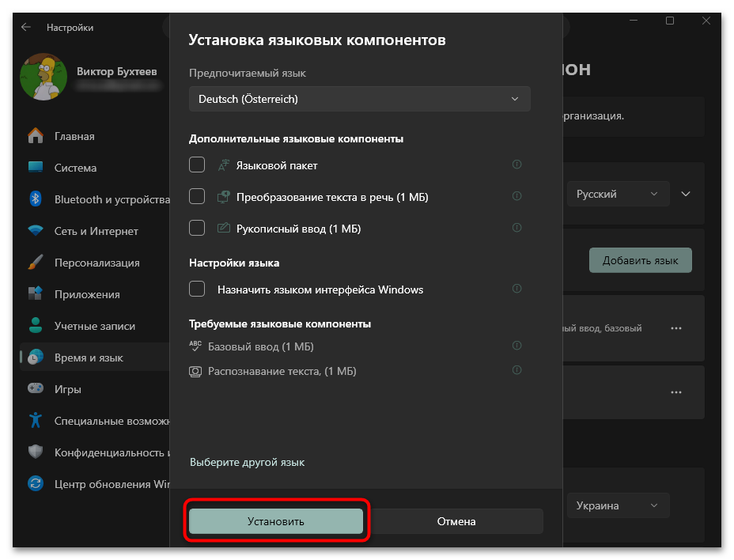
Task: Select the Система monitor icon
Action: click(x=36, y=168)
